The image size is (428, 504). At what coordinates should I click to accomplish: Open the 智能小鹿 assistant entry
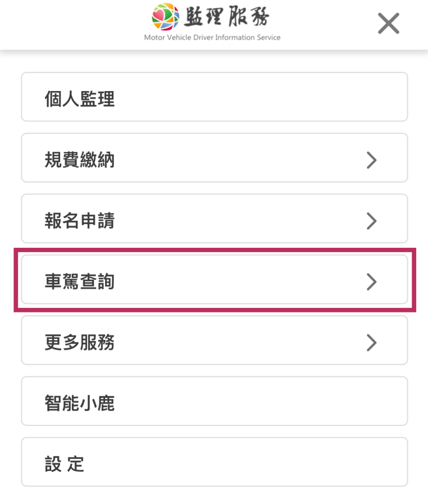[80, 403]
